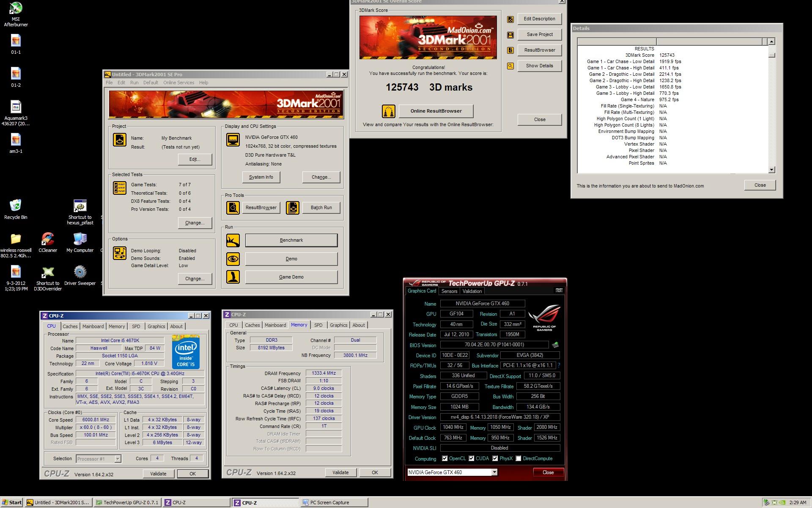Toggle the CUDA checkbox in GPU-Z
Screen dimensions: 812x508
(x=471, y=458)
